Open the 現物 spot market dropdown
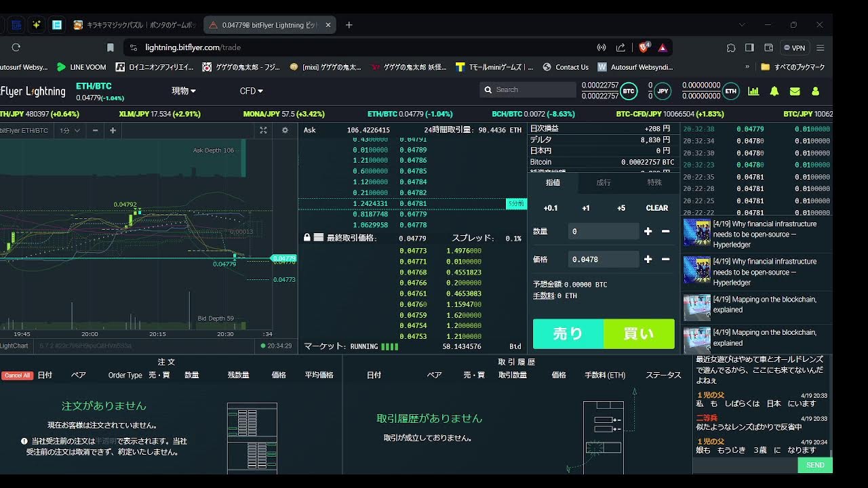Screen dimensions: 868x488 (x=183, y=91)
